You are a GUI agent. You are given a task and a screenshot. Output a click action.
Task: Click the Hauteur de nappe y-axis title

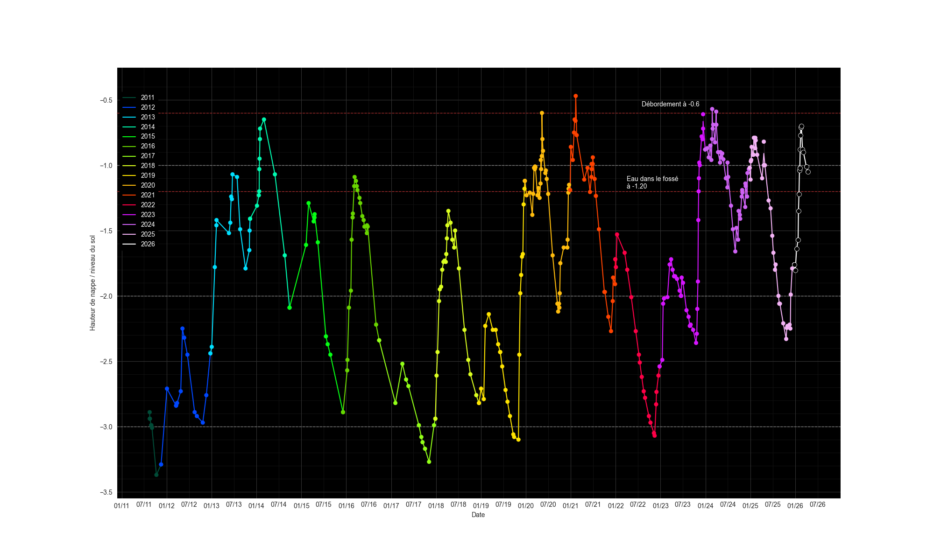pos(92,283)
